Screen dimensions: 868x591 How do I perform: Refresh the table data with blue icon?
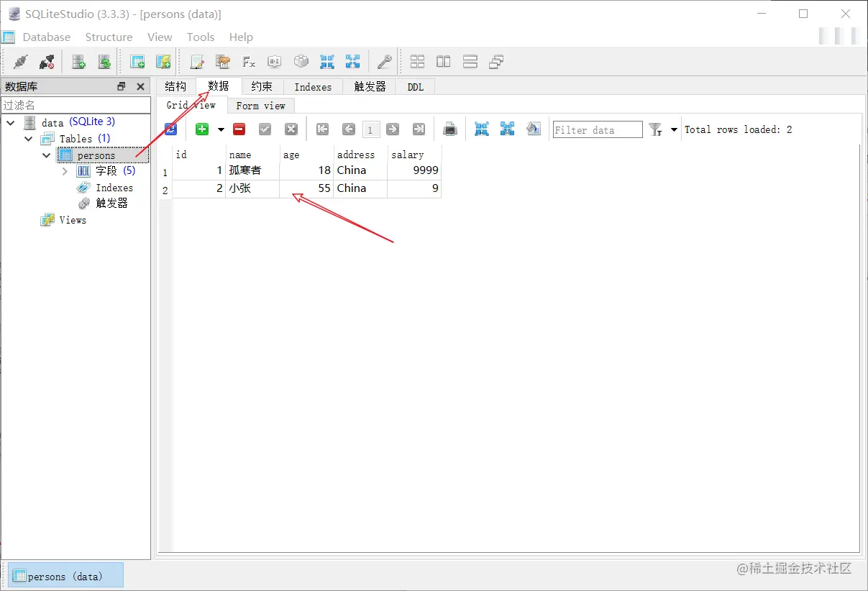170,129
